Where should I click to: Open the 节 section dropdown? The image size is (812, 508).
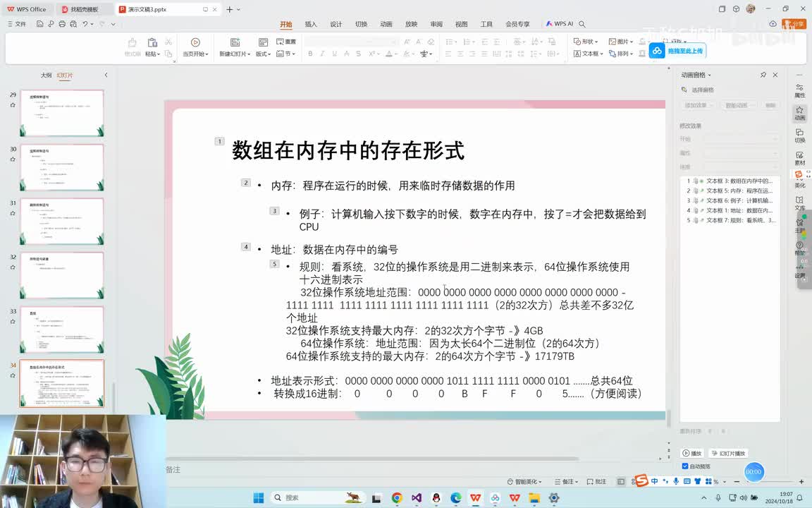click(286, 54)
